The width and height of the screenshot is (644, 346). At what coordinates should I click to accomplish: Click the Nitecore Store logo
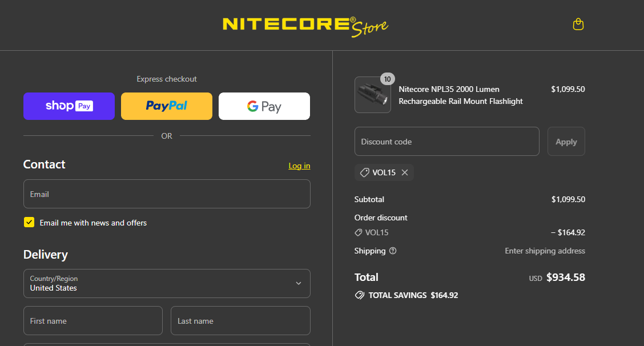click(x=305, y=27)
